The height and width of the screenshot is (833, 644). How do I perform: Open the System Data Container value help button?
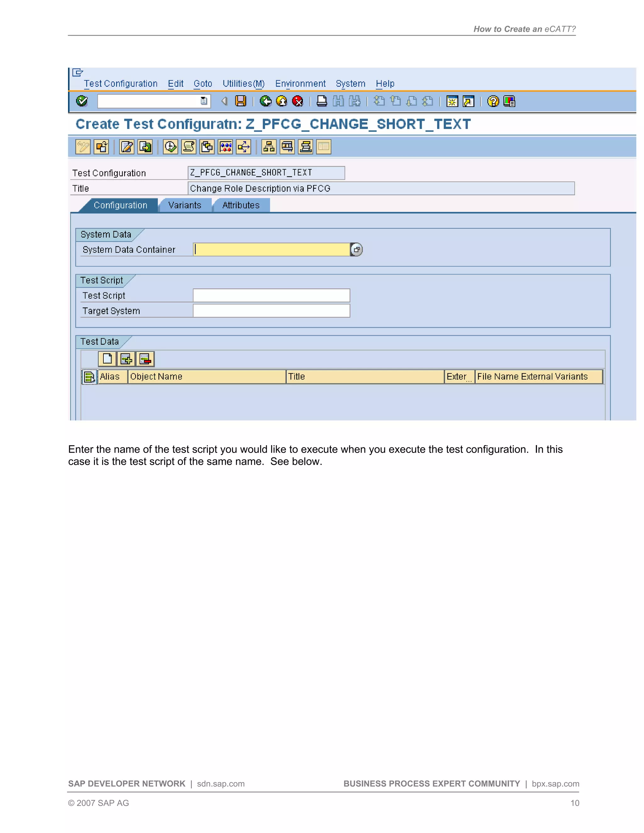[x=356, y=250]
